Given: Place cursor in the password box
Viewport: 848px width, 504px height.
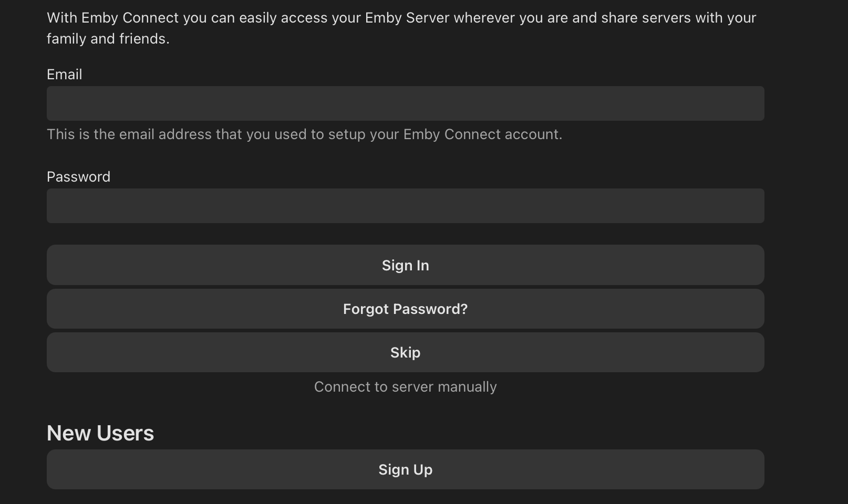Looking at the screenshot, I should tap(405, 206).
